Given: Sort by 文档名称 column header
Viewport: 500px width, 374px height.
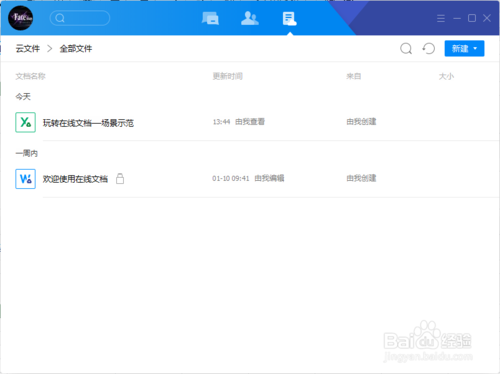Looking at the screenshot, I should click(x=30, y=76).
